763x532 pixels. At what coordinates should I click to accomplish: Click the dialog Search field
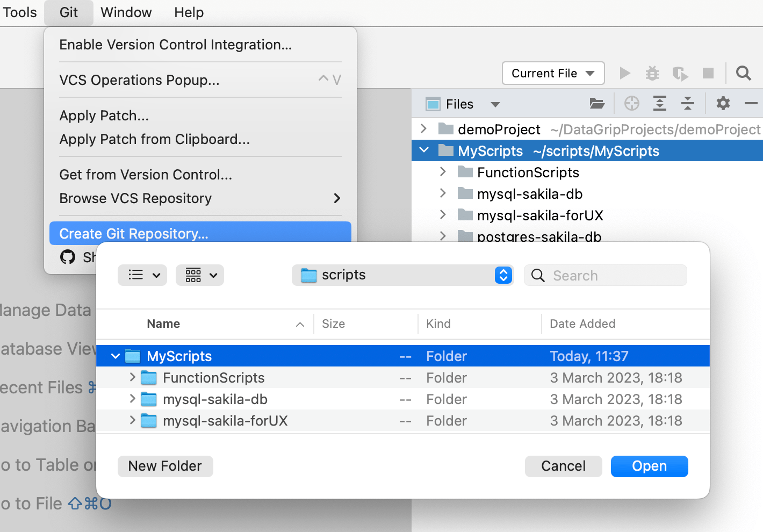pos(606,275)
